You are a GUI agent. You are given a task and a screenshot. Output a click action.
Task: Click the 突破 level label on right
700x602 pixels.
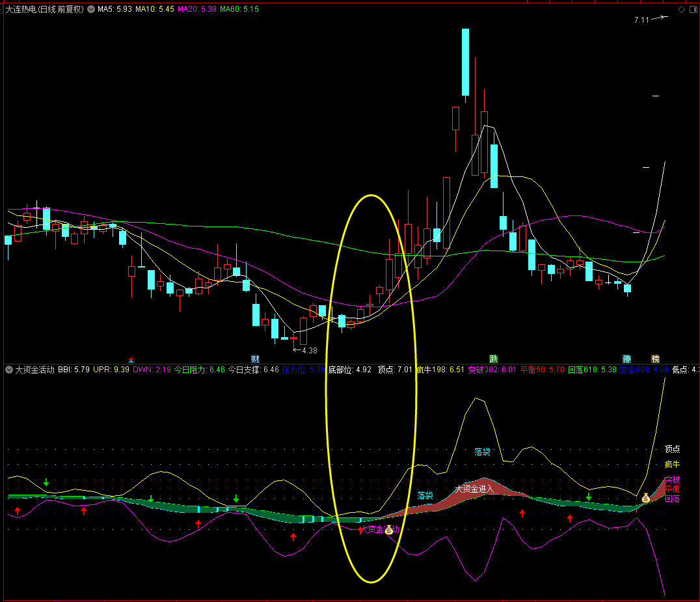point(672,480)
